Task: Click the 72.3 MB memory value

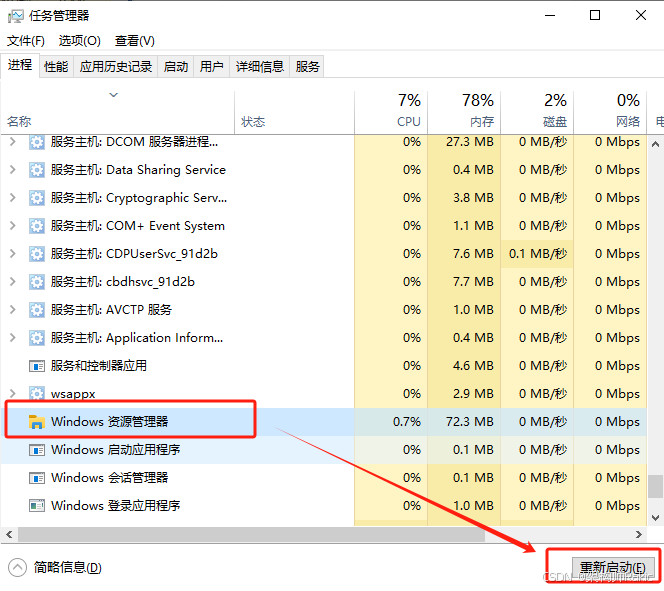Action: pyautogui.click(x=469, y=422)
